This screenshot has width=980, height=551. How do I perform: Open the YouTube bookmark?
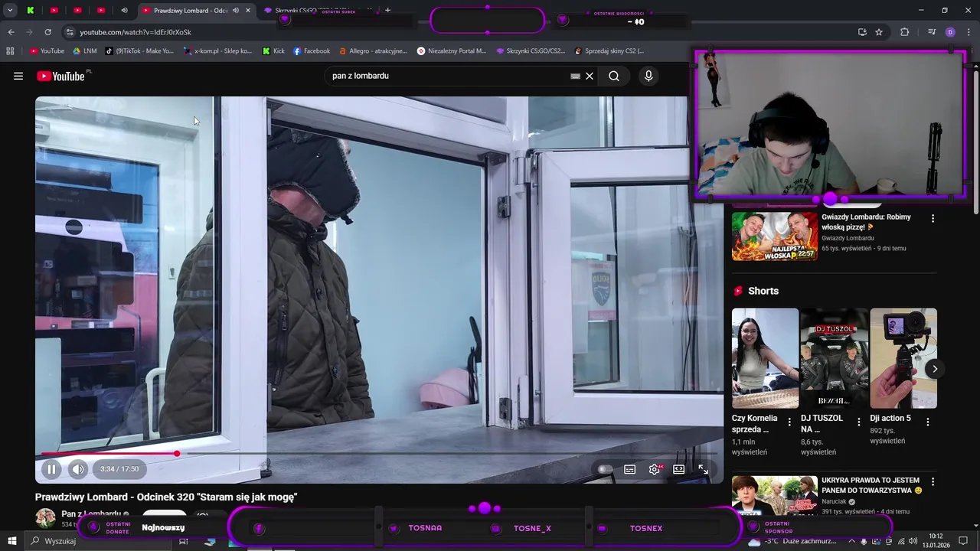[x=47, y=51]
